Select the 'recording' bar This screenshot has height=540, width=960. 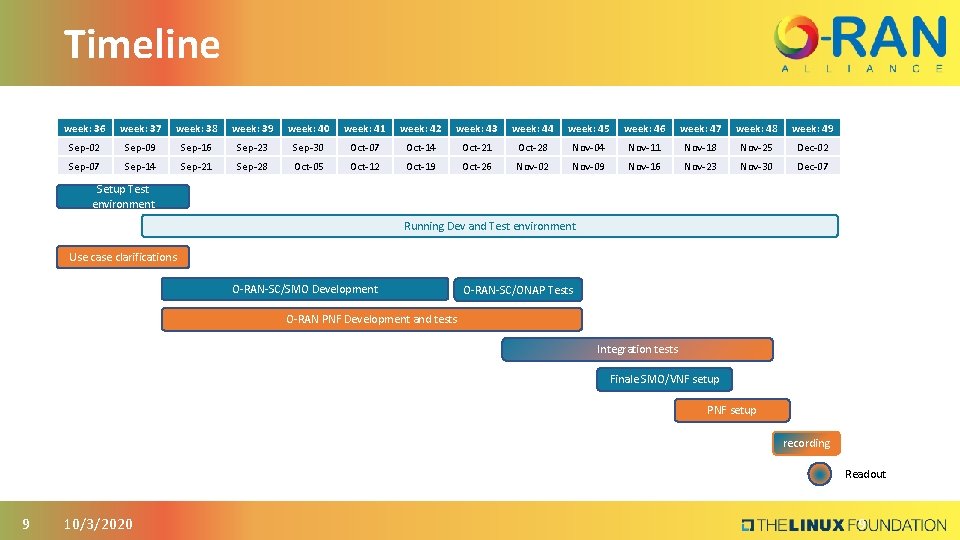[806, 443]
